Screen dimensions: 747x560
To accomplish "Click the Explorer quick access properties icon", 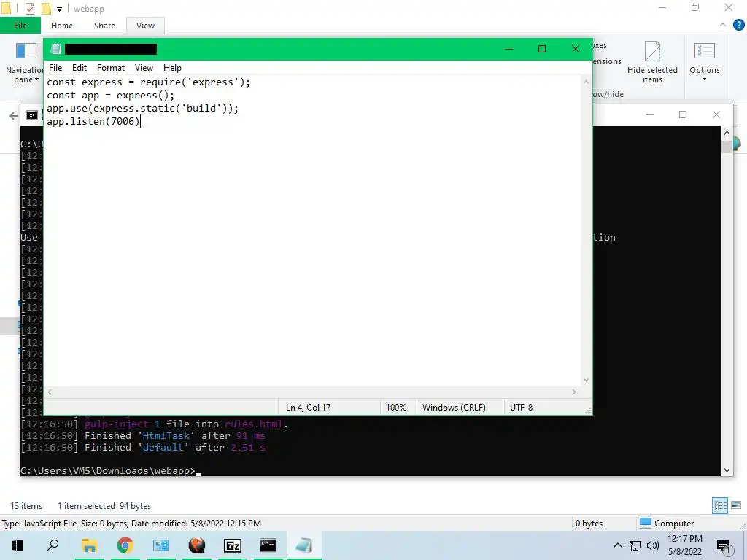I will tap(29, 8).
